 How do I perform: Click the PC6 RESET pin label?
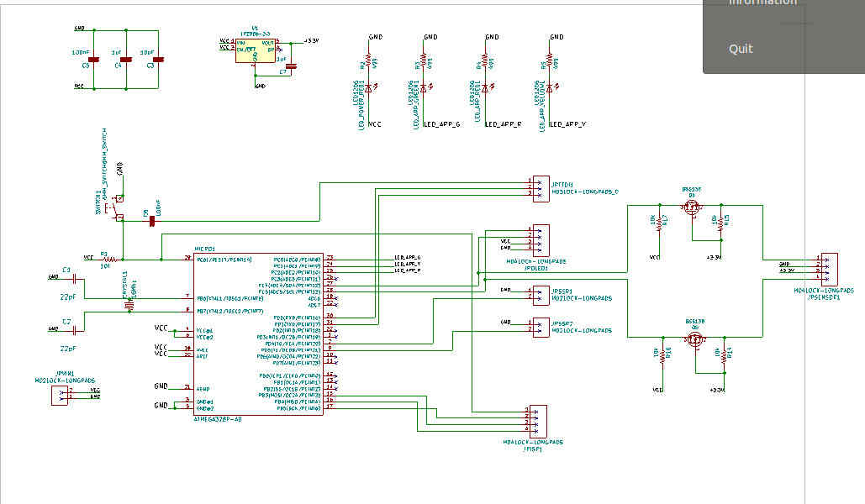point(224,260)
